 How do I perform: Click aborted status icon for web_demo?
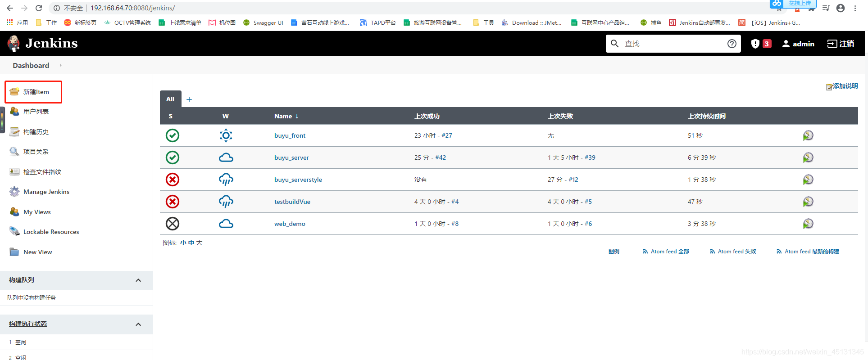173,224
